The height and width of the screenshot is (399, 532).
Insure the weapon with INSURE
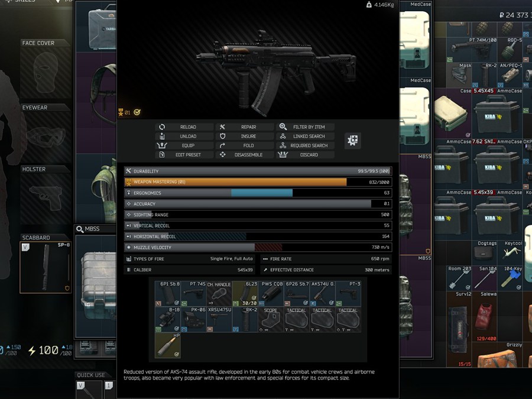point(245,136)
